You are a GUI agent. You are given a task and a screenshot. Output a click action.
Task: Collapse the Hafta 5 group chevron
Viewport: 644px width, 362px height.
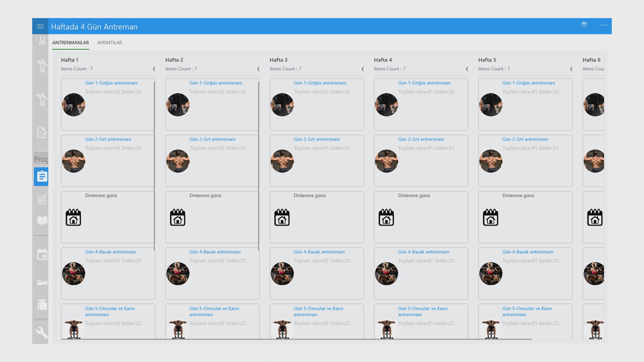point(571,69)
